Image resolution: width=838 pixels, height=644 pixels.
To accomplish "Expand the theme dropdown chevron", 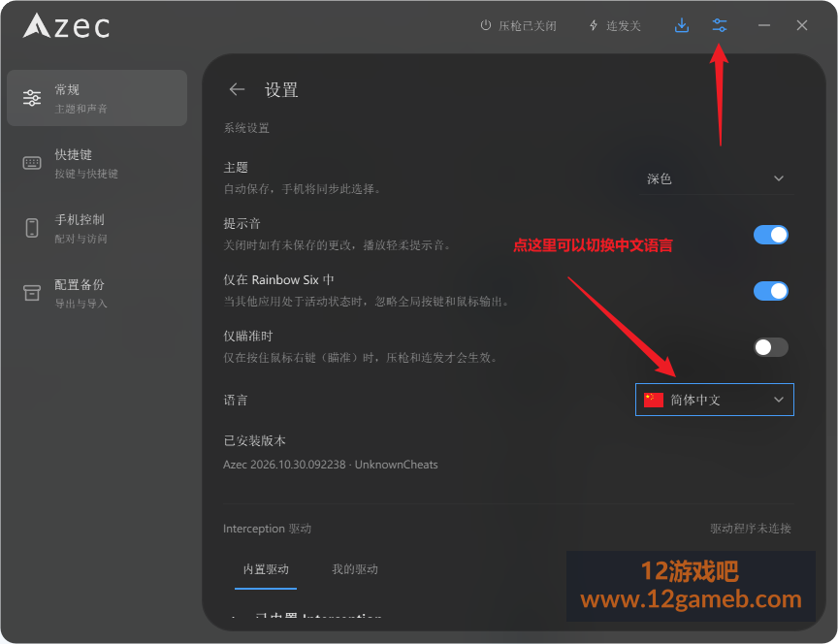I will tap(779, 178).
